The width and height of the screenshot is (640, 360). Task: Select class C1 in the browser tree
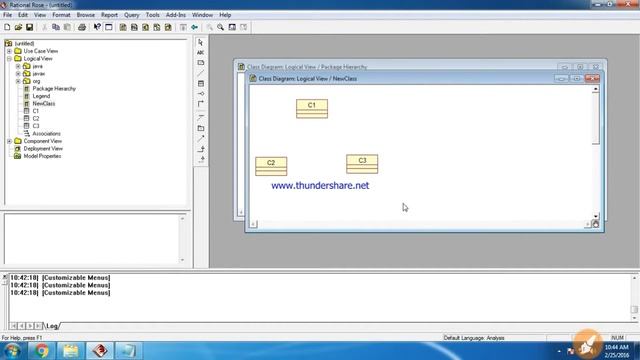coord(36,111)
